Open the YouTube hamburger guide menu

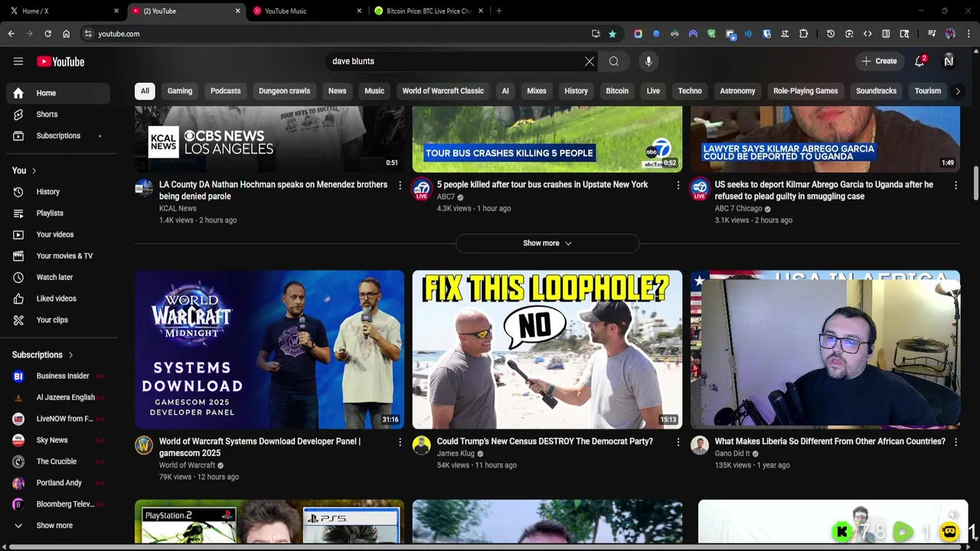click(18, 61)
